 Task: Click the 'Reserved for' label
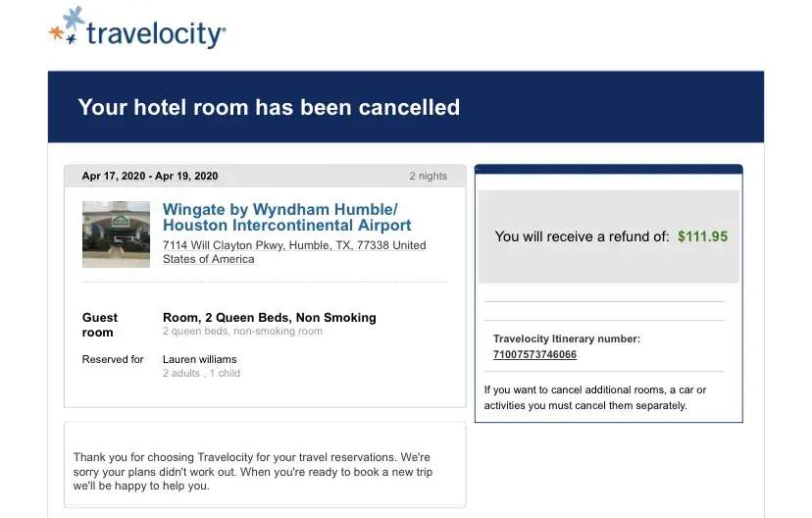(x=113, y=359)
